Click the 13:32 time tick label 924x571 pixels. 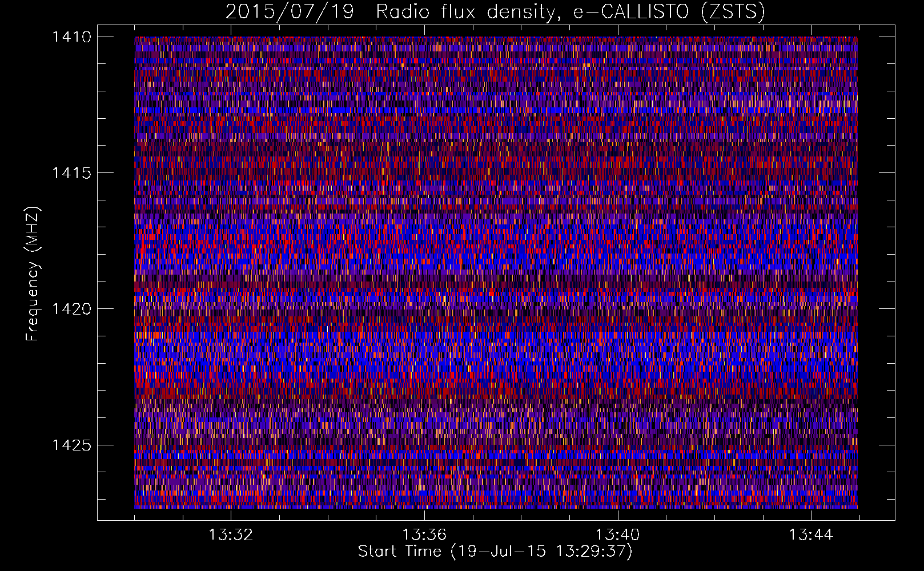click(231, 535)
